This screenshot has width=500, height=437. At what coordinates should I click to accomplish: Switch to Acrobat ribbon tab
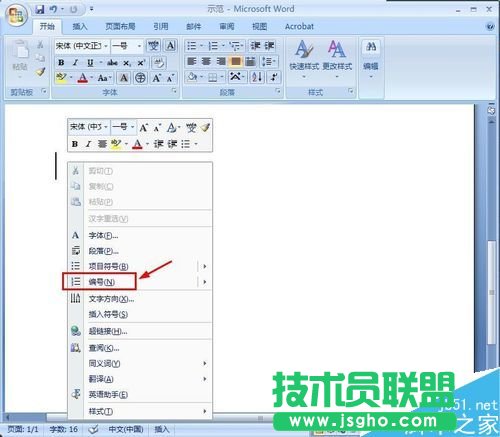coord(299,26)
